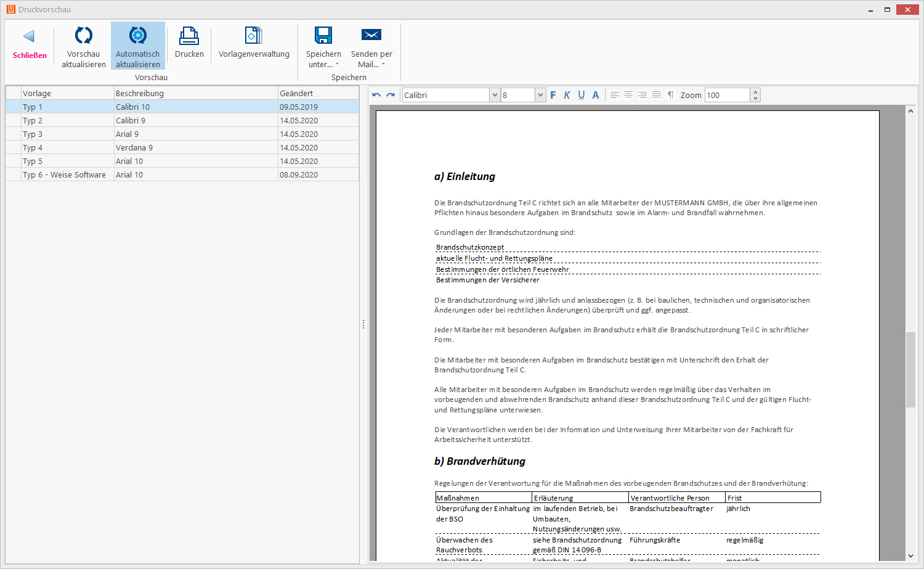
Task: Align text left
Action: tap(614, 95)
